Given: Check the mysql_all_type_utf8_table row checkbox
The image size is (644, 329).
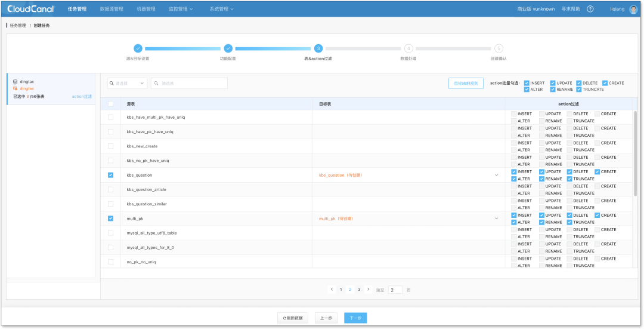Looking at the screenshot, I should [110, 233].
